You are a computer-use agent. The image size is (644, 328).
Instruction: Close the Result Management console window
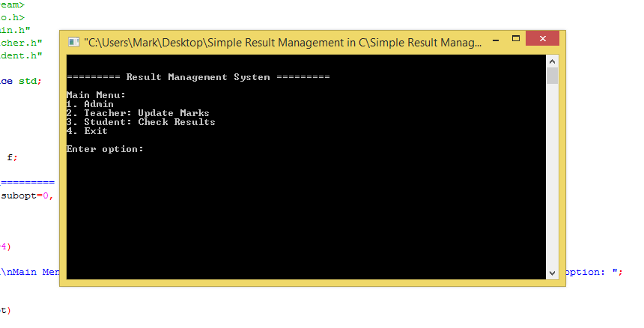(x=543, y=38)
